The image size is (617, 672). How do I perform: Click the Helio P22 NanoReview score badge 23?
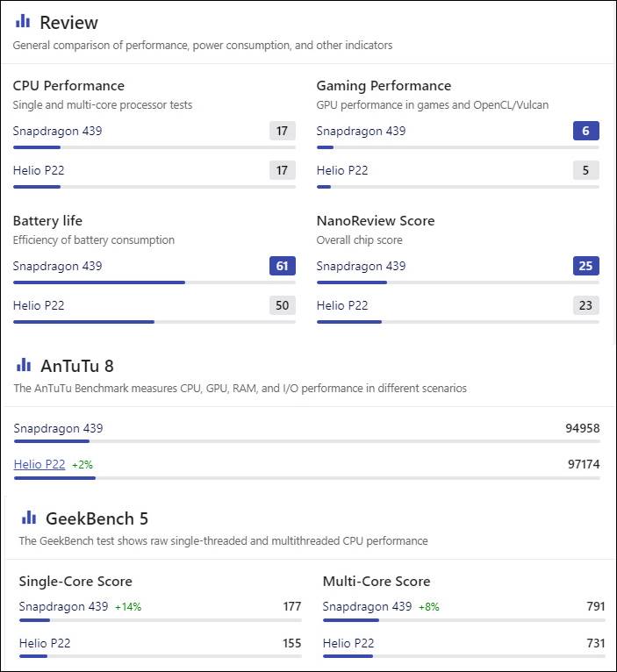point(585,305)
